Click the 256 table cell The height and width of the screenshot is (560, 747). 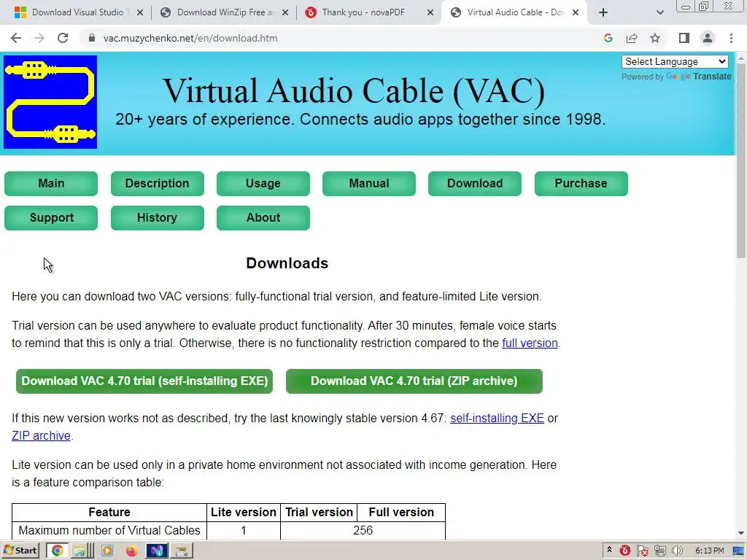pyautogui.click(x=363, y=531)
